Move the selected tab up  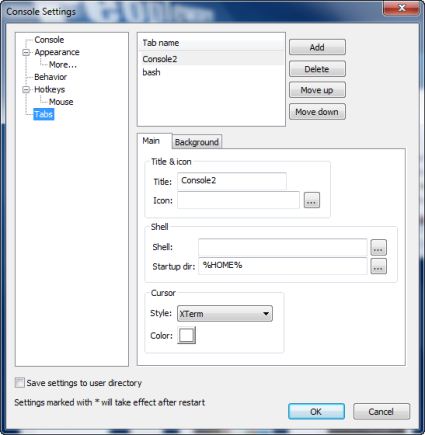pyautogui.click(x=317, y=90)
